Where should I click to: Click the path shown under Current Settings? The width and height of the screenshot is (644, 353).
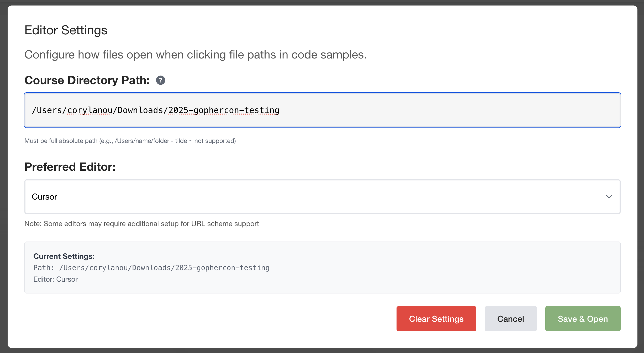pyautogui.click(x=151, y=268)
